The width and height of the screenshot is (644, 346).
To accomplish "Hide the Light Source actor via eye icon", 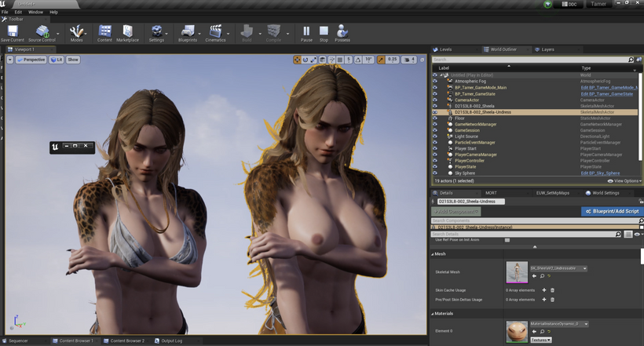I will coord(435,137).
